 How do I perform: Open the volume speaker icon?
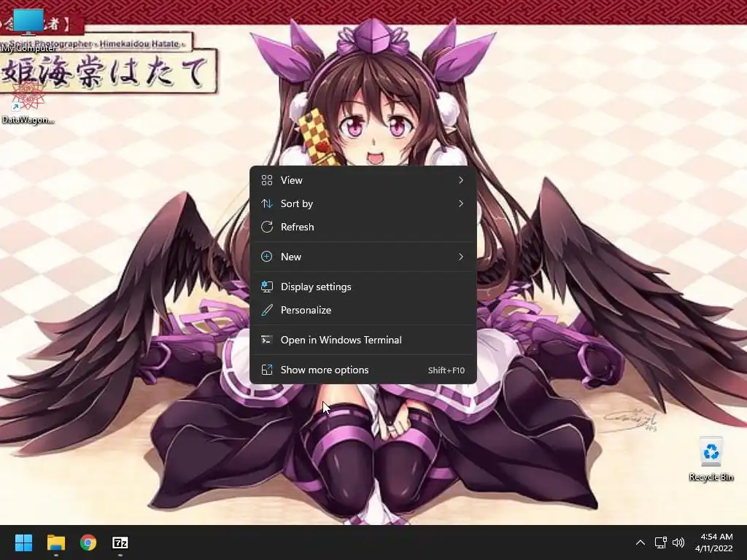point(678,542)
